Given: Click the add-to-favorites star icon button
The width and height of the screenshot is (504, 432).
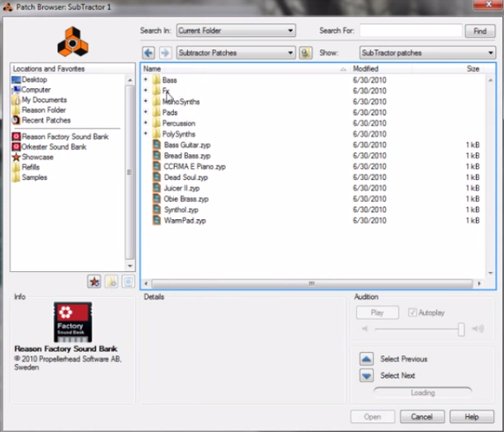Looking at the screenshot, I should 94,282.
